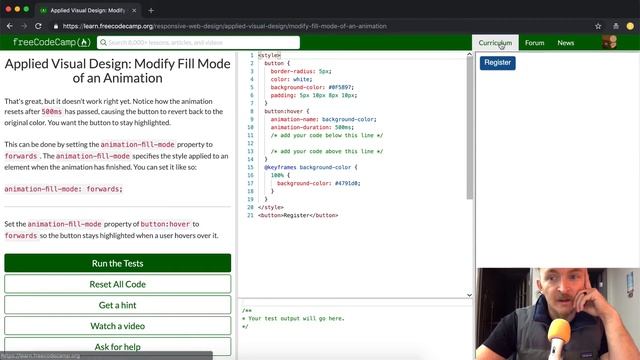The image size is (640, 360).
Task: Click the Ask for help button
Action: (118, 347)
